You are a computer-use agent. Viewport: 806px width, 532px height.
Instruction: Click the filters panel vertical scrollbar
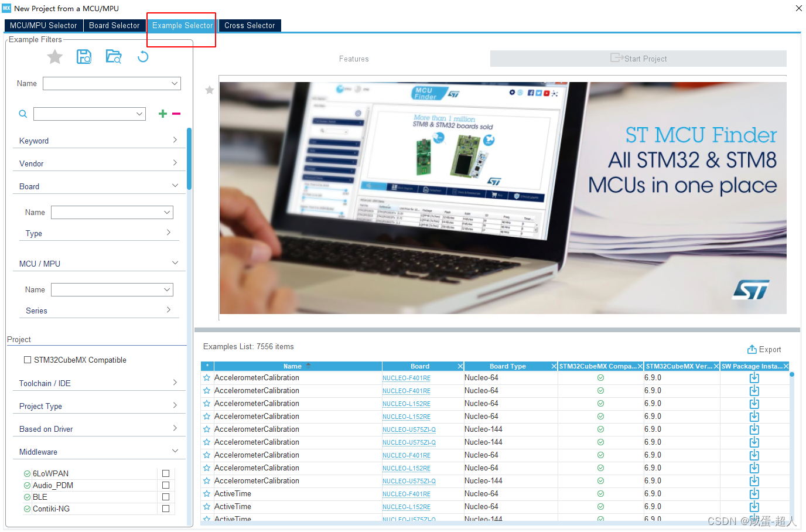(189, 159)
